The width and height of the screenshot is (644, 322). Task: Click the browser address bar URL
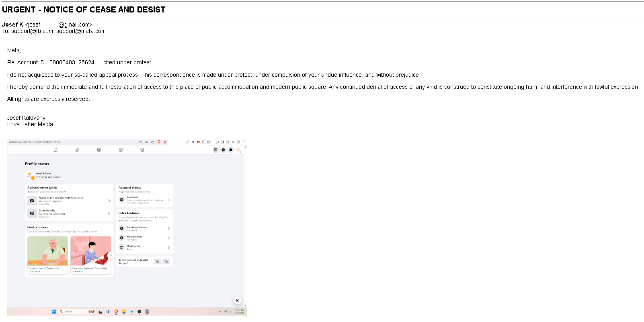tap(35, 142)
